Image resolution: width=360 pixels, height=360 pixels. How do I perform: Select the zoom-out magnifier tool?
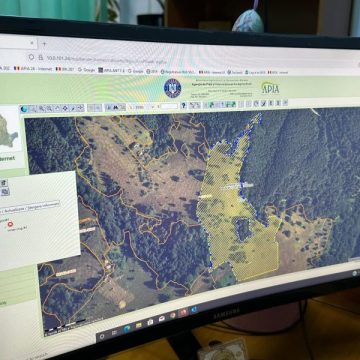pyautogui.click(x=49, y=108)
